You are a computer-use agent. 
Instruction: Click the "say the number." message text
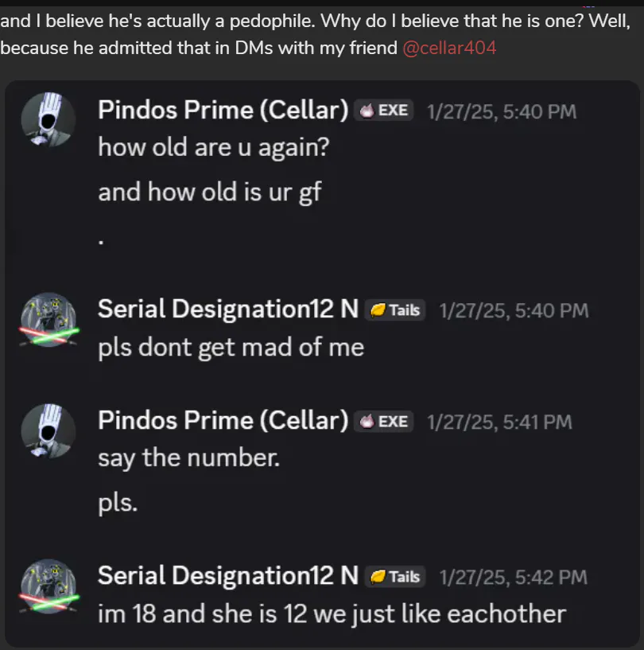pyautogui.click(x=188, y=458)
